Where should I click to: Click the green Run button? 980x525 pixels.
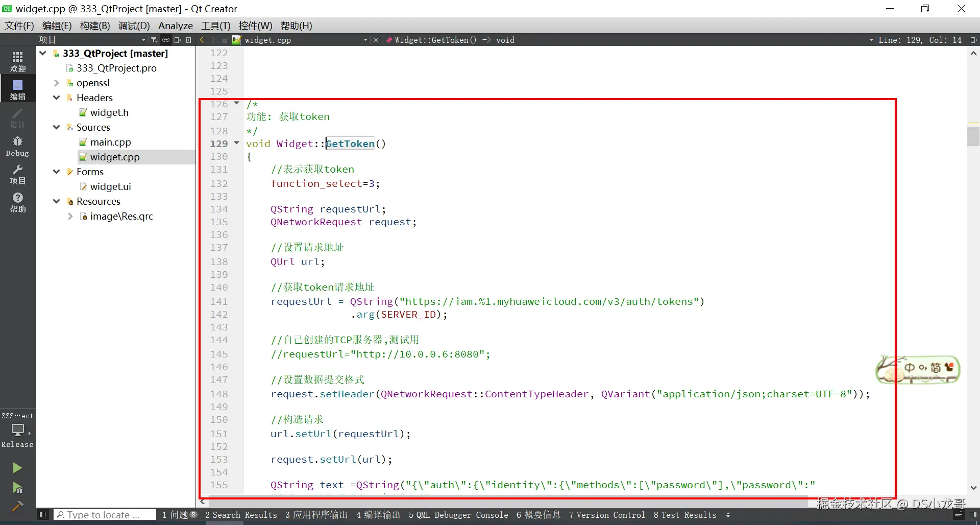(17, 468)
